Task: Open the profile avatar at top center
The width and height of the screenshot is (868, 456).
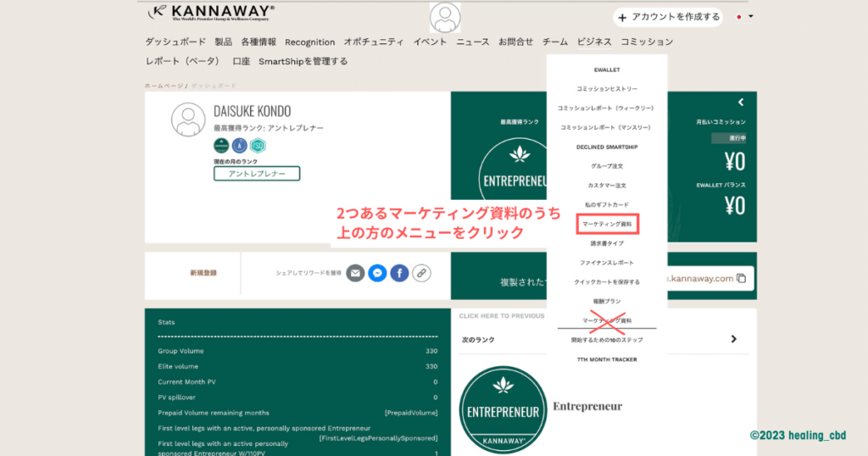Action: (x=445, y=17)
